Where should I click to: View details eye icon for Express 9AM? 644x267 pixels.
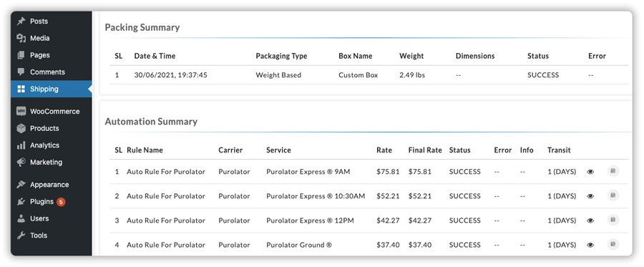click(x=590, y=172)
